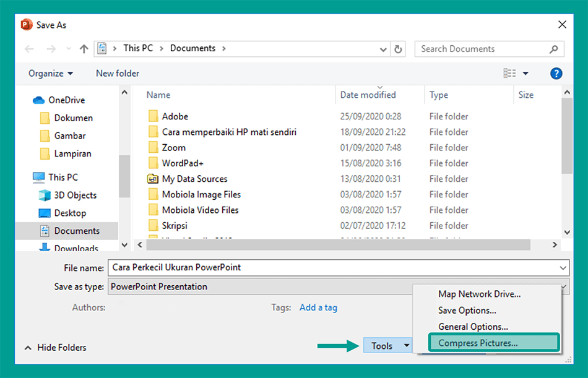Screen dimensions: 588x378
Task: Click the horizontal scrollbar of file list
Action: (338, 245)
